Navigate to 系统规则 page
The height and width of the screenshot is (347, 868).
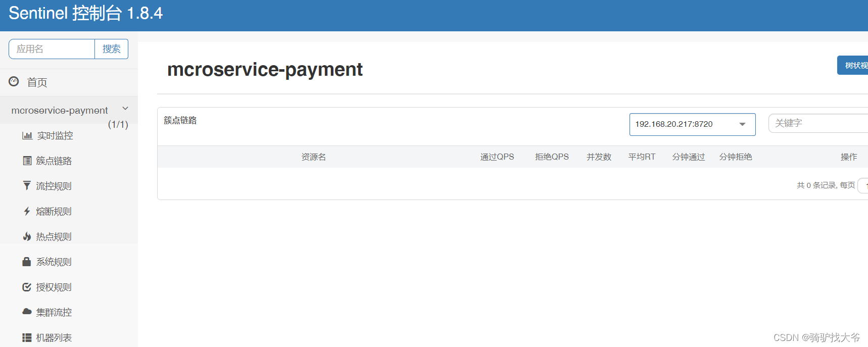(54, 262)
